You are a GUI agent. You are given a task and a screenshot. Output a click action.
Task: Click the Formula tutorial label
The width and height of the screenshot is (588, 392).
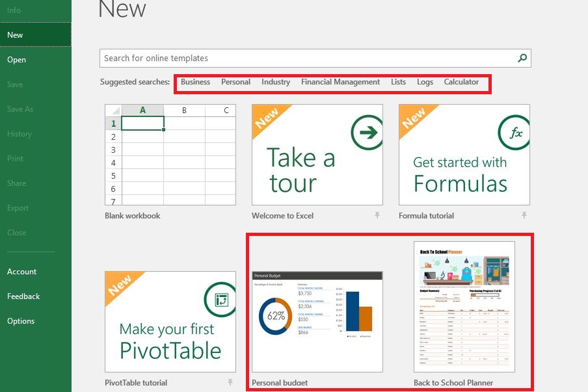coord(427,215)
